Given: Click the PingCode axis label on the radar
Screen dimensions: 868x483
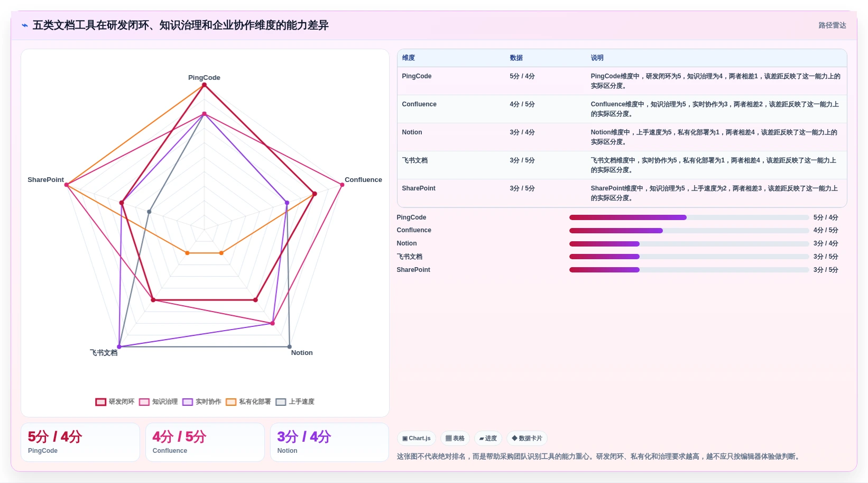Looking at the screenshot, I should click(204, 77).
